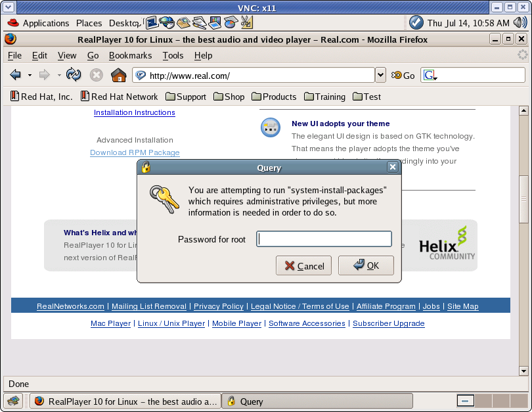Click the Download RPM Package link
This screenshot has height=412, width=532.
point(135,152)
